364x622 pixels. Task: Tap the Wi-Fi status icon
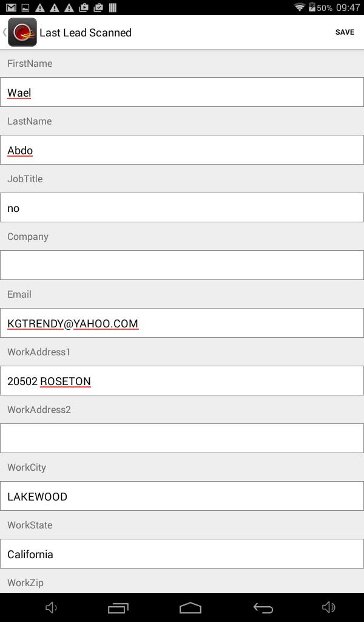(299, 8)
